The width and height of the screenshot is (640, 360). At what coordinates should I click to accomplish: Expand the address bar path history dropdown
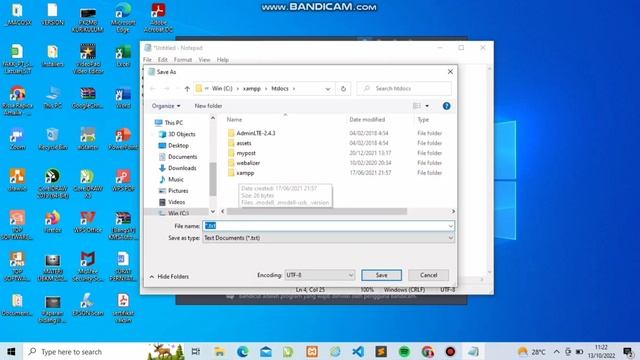[x=327, y=89]
